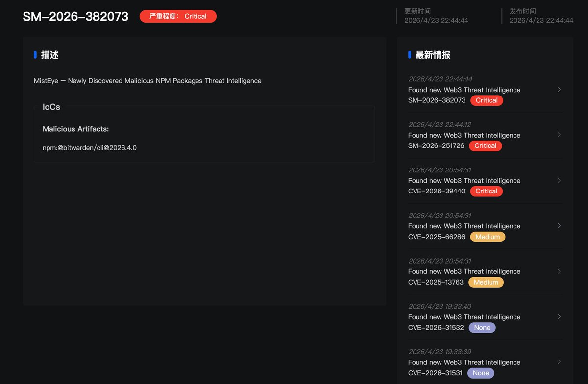Click the IoCs box label
The height and width of the screenshot is (384, 588).
pyautogui.click(x=51, y=107)
